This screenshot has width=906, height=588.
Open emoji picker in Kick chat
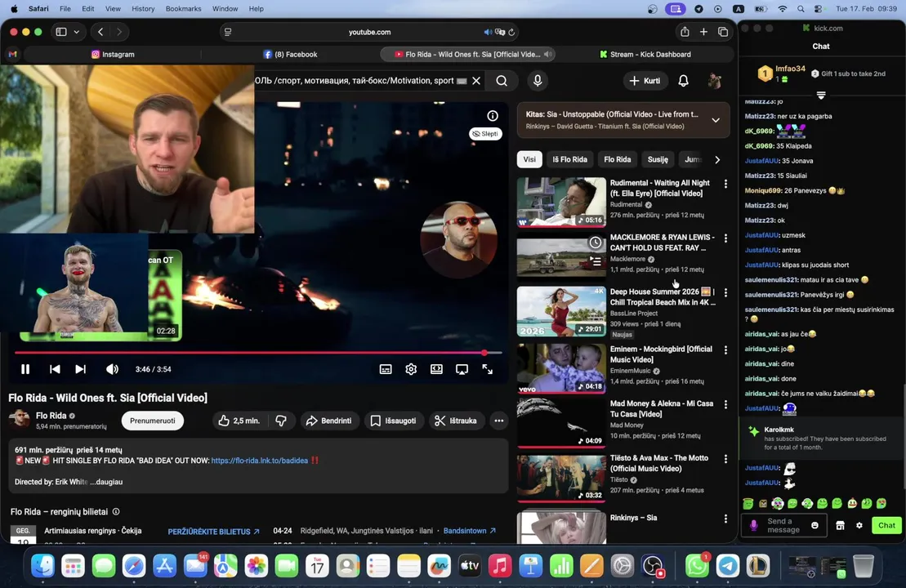tap(815, 525)
